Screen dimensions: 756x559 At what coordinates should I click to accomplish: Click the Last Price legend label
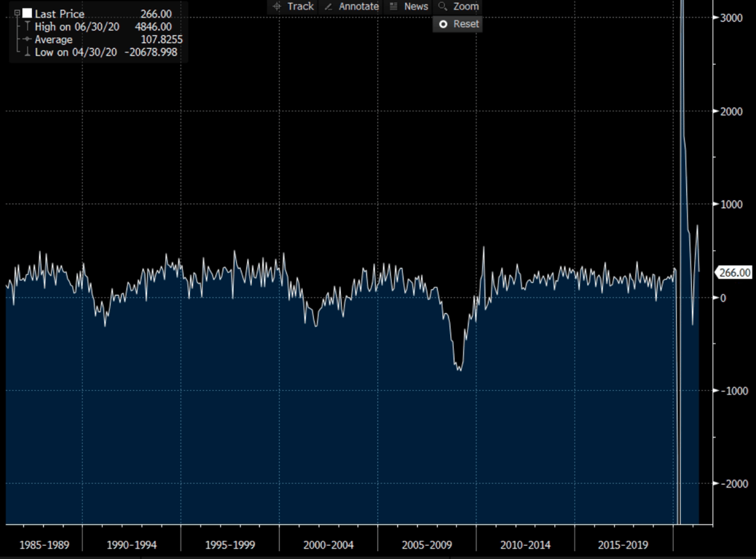59,14
